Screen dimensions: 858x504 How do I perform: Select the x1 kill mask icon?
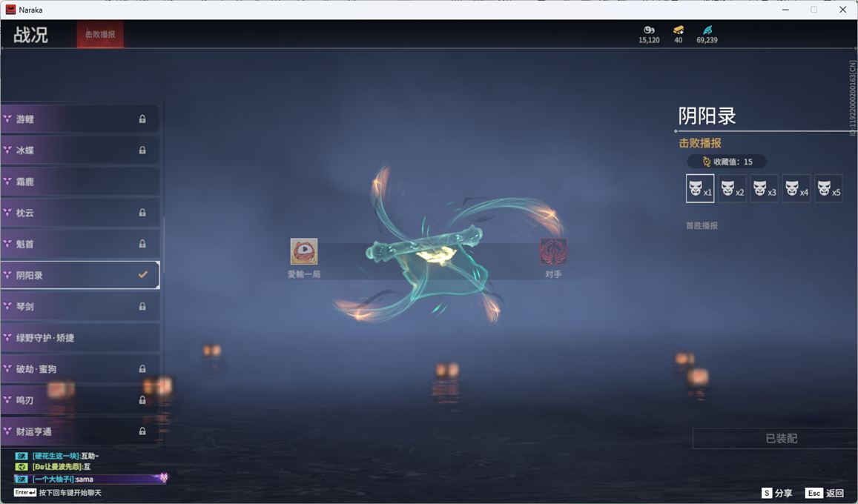699,188
